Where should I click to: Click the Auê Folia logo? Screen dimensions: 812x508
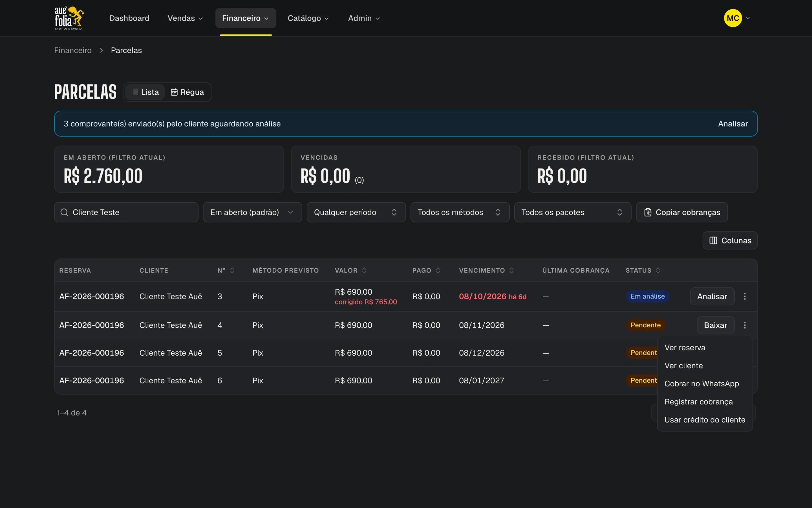pyautogui.click(x=69, y=18)
